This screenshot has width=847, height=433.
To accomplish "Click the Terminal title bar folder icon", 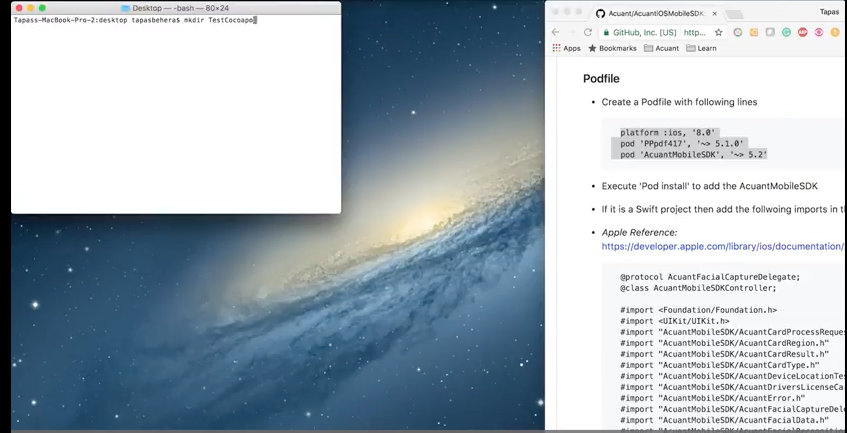I will [125, 8].
